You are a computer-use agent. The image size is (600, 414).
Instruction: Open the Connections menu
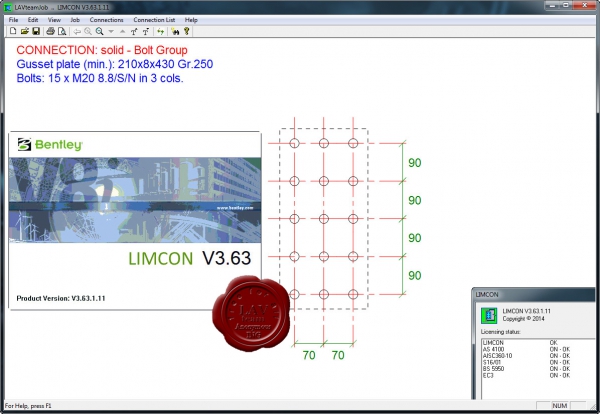[x=106, y=20]
